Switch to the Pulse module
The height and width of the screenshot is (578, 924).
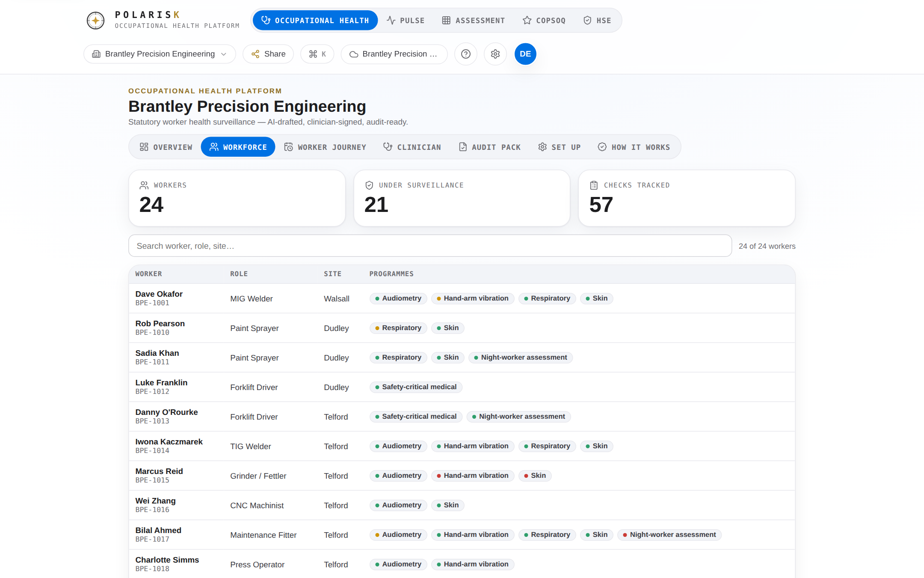(406, 20)
